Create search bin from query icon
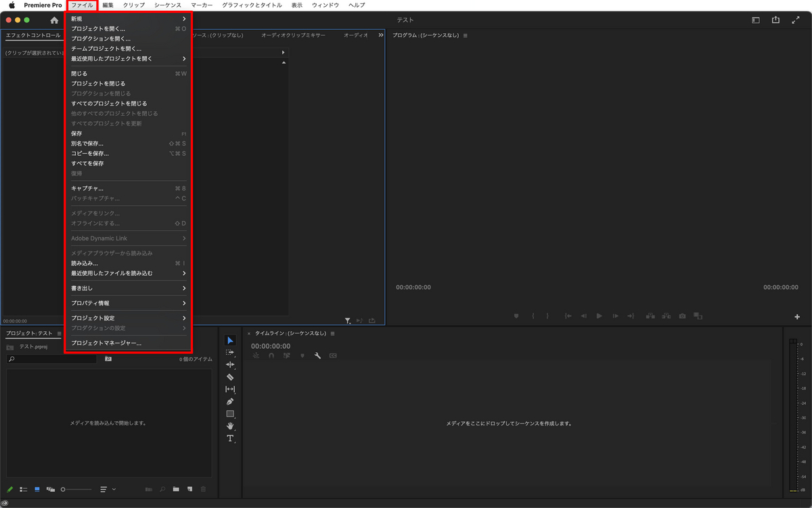This screenshot has height=508, width=812. 108,359
